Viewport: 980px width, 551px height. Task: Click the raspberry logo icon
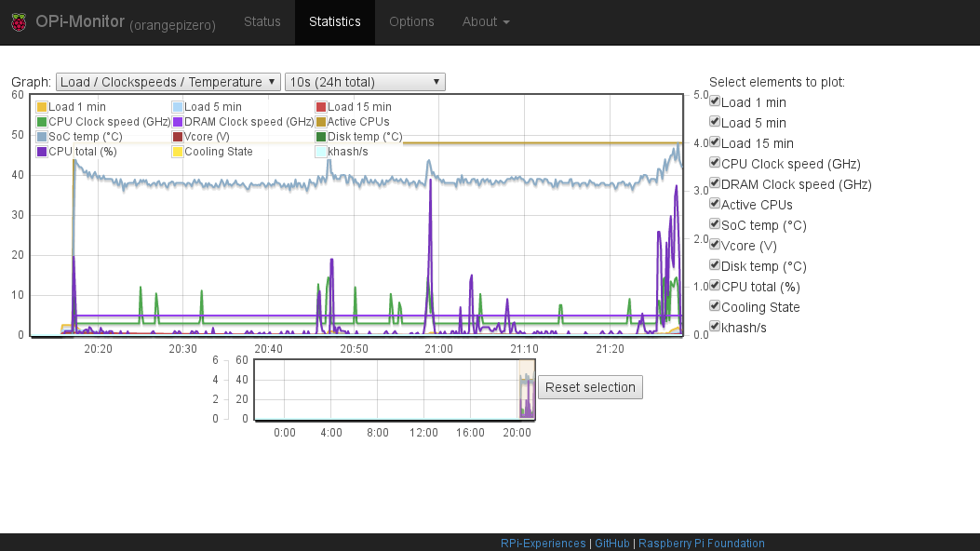19,21
